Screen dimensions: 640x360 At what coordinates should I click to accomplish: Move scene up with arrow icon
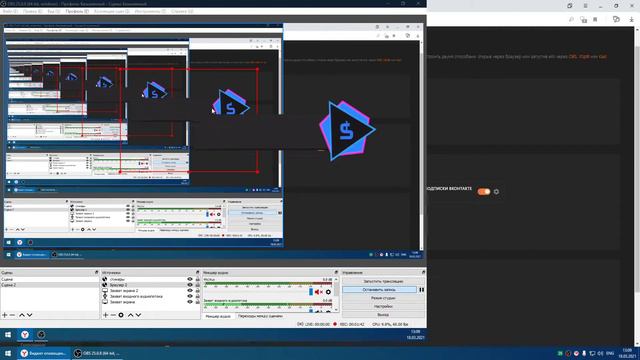[x=22, y=315]
